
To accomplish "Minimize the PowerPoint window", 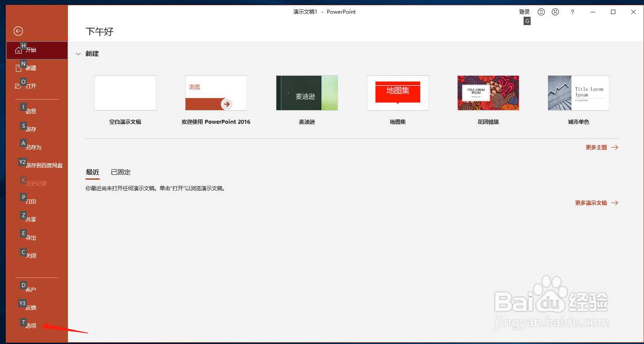I will (592, 12).
